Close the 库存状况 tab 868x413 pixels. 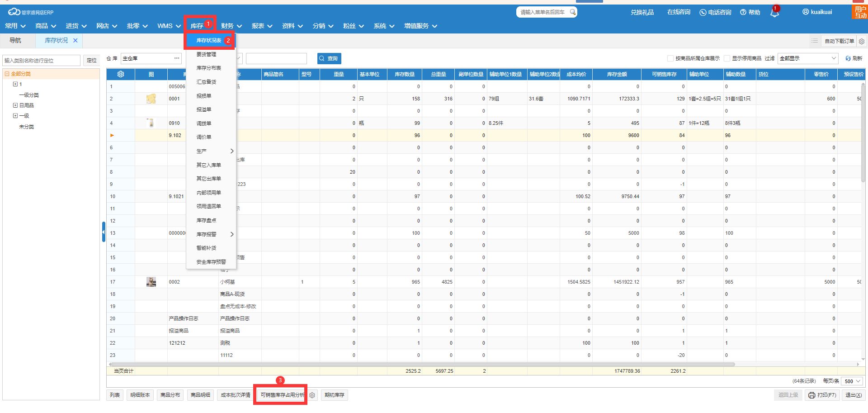(x=75, y=40)
